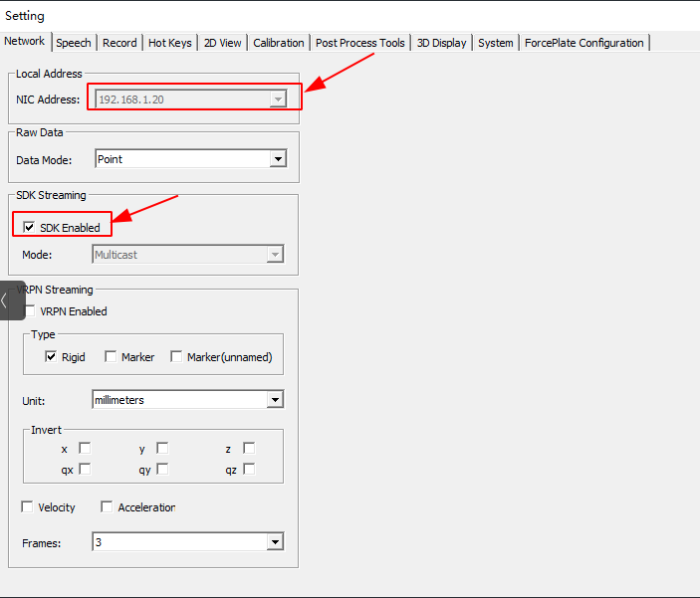The image size is (700, 598).
Task: Enable Marker(unnamed) checkbox
Action: 176,357
